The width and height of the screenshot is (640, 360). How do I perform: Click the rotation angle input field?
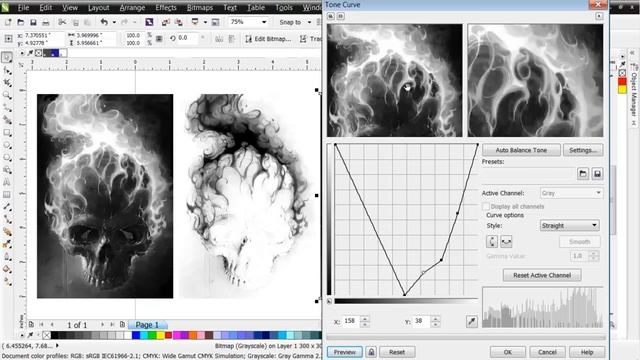point(188,38)
